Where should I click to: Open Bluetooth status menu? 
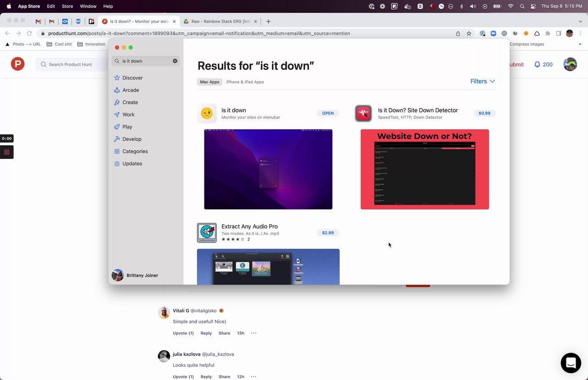click(462, 6)
